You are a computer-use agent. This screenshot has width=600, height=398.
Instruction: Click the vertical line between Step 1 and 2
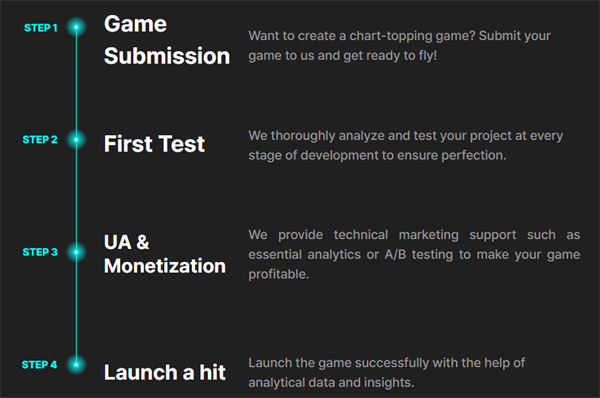coord(76,83)
